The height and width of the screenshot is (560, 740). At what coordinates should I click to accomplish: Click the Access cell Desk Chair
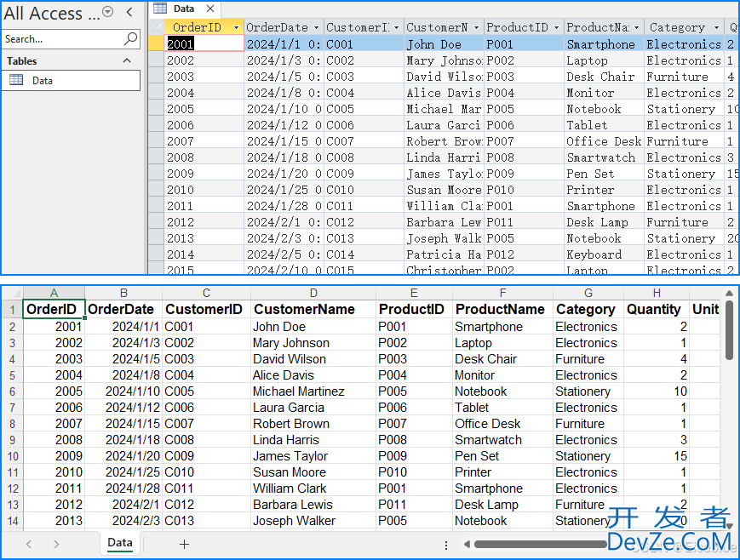[604, 77]
